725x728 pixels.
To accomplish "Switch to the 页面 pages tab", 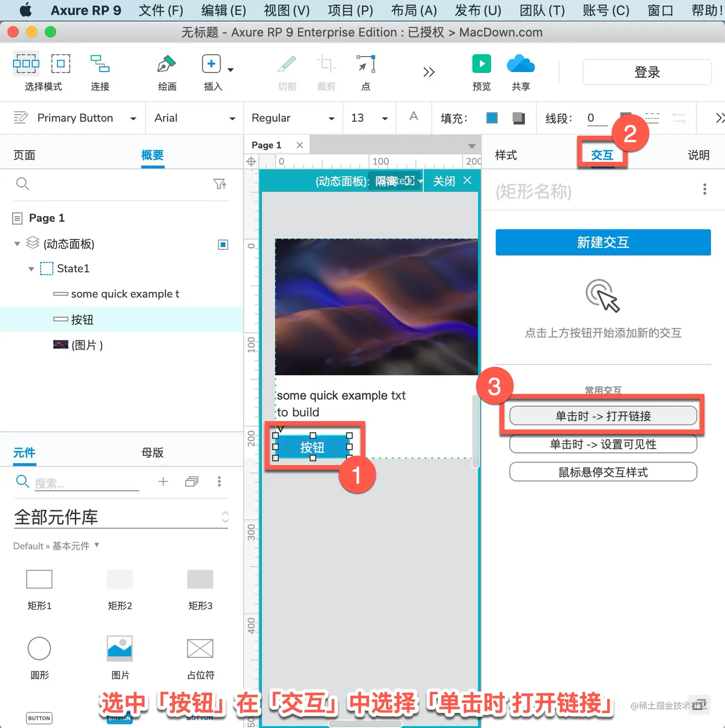I will click(x=24, y=155).
